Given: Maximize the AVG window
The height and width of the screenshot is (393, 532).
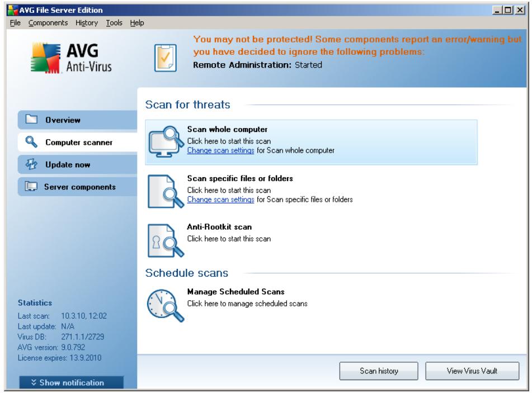Looking at the screenshot, I should click(508, 10).
